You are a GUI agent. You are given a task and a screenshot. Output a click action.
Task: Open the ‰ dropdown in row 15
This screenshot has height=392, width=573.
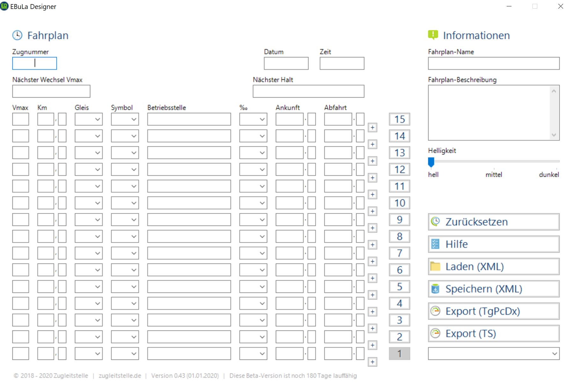253,119
